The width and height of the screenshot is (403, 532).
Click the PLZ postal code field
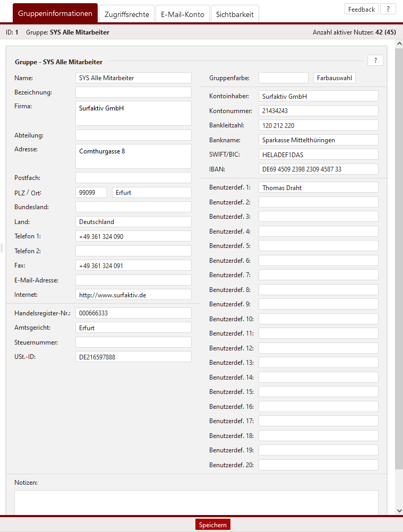tap(91, 193)
